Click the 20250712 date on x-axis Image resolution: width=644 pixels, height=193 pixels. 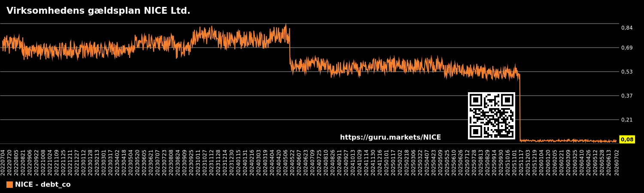(468, 162)
